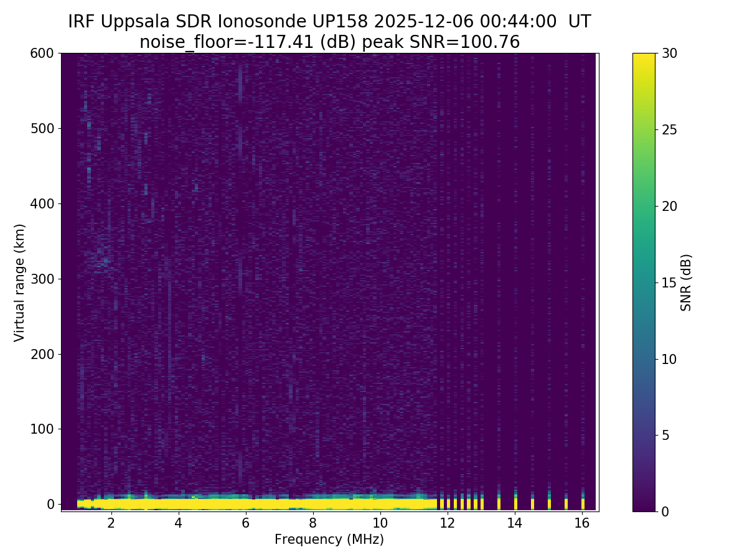This screenshot has height=560, width=747.
Task: Click the Frequency (MHz) axis label
Action: point(329,539)
